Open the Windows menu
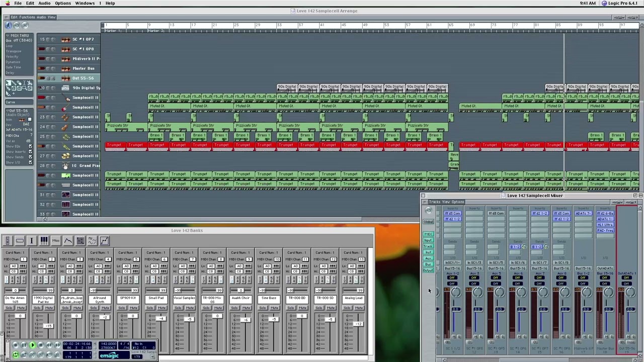This screenshot has width=644, height=362. click(85, 3)
